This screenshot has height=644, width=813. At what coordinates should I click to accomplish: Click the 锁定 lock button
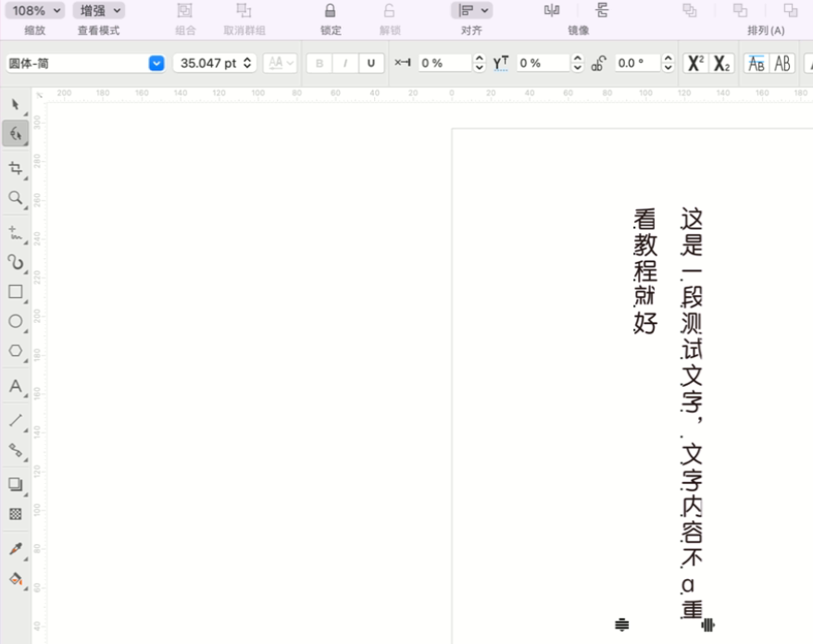(330, 11)
